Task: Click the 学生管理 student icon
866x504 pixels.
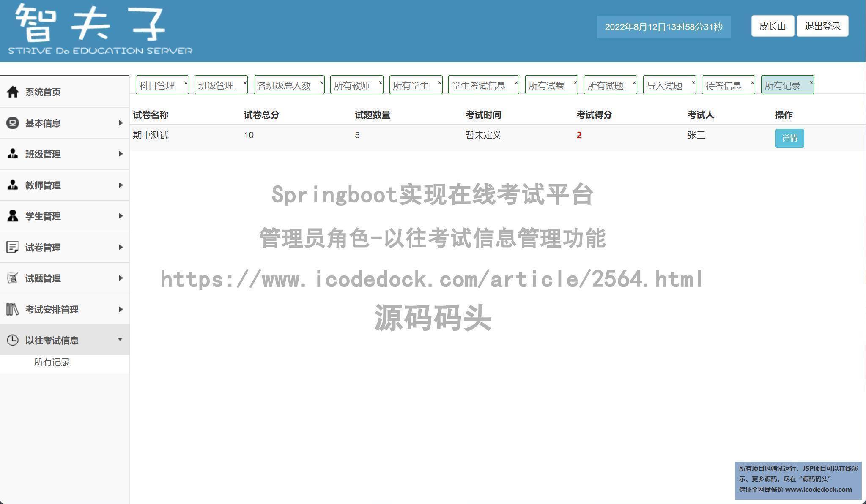Action: tap(12, 216)
